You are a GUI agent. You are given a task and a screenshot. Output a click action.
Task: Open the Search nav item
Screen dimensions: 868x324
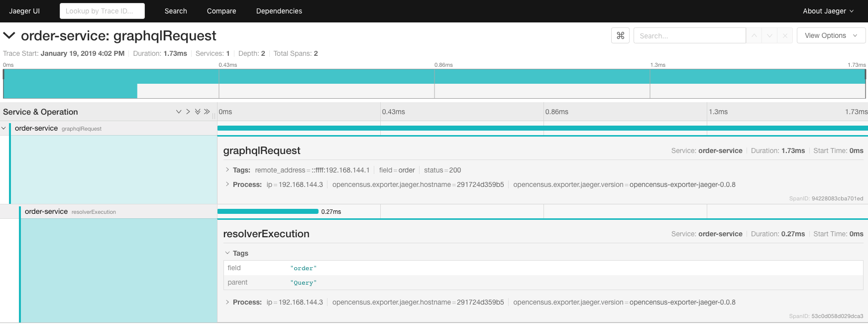(x=176, y=11)
